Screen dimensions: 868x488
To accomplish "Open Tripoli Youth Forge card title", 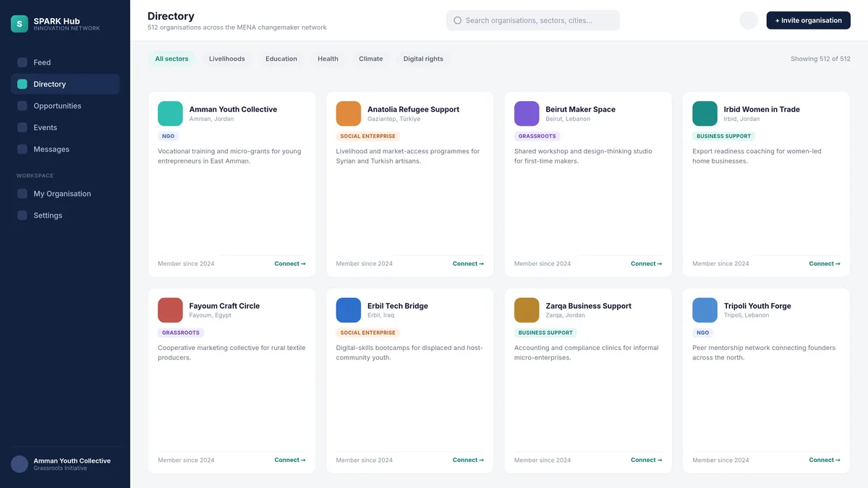I will point(757,306).
